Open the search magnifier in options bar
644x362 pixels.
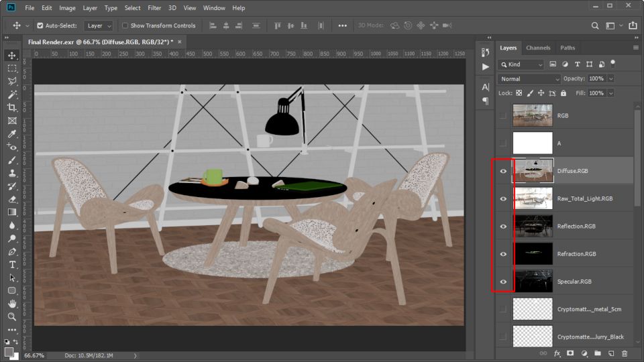tap(595, 25)
